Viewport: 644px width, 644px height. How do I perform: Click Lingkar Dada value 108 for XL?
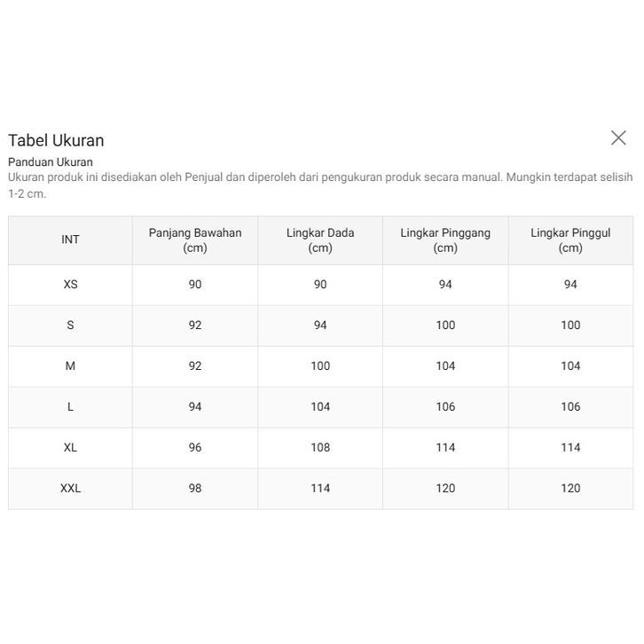click(320, 448)
